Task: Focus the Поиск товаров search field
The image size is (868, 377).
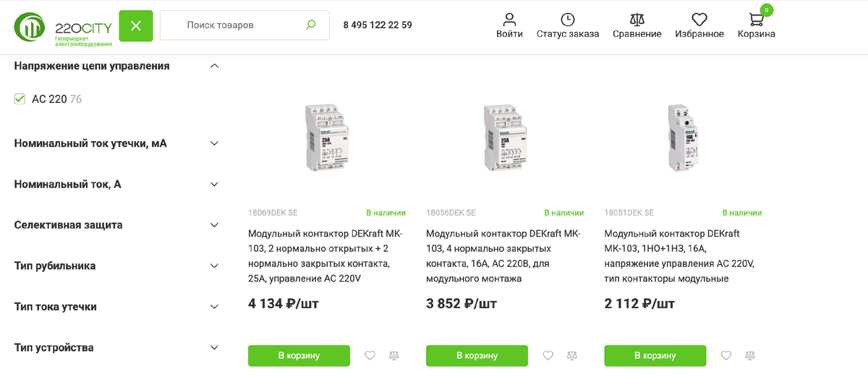Action: [231, 25]
